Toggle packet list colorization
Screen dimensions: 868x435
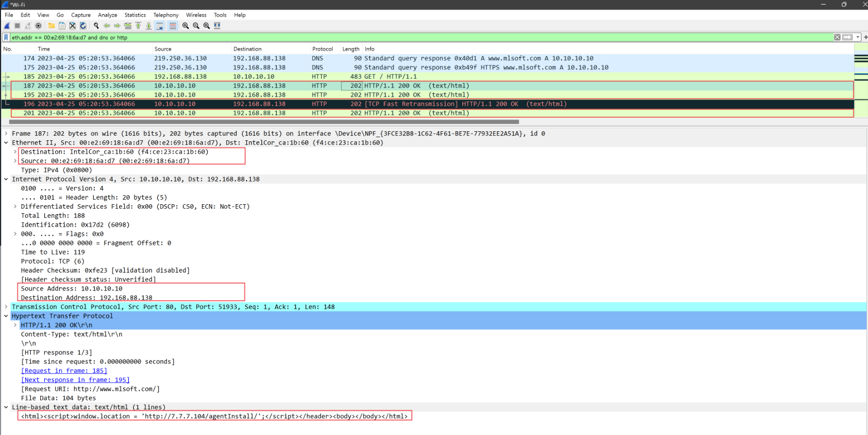pos(172,26)
